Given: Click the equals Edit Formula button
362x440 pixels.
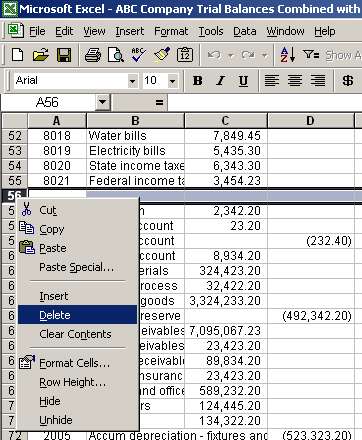Looking at the screenshot, I should 159,102.
